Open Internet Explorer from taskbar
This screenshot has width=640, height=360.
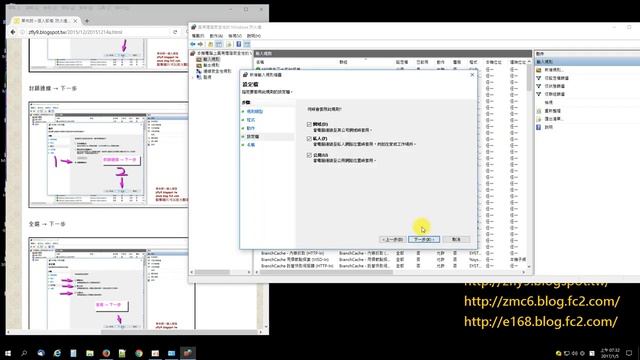point(57,353)
